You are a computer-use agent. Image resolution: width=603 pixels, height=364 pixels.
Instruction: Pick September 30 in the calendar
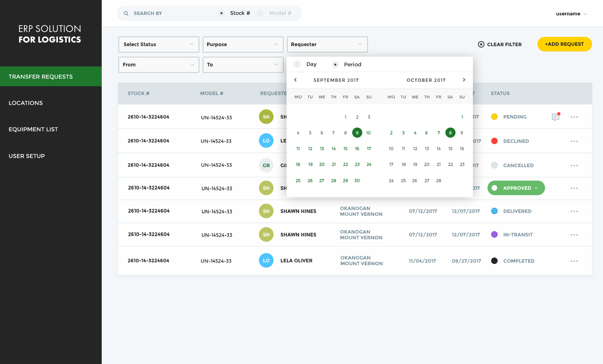[x=357, y=181]
